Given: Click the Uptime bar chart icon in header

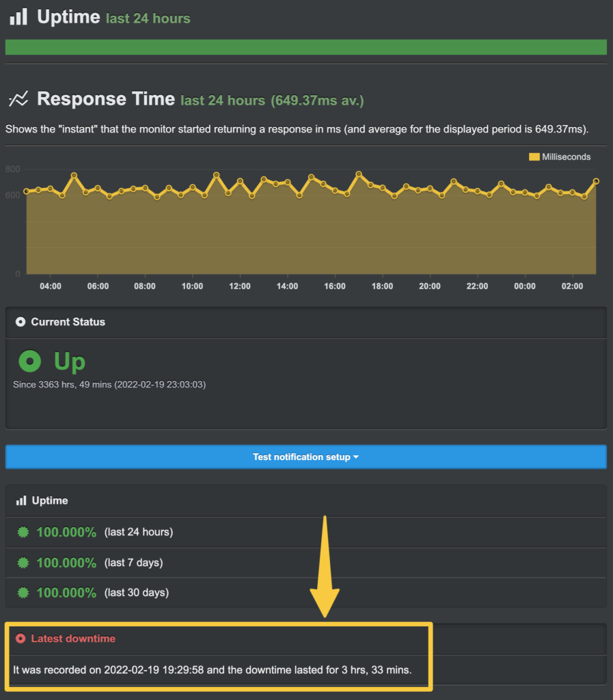Looking at the screenshot, I should click(18, 17).
